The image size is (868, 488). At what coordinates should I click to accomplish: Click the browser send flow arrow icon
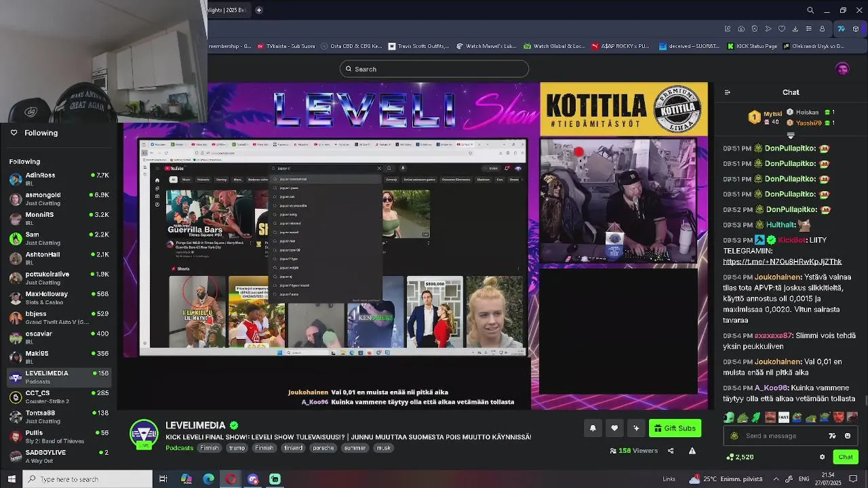768,28
